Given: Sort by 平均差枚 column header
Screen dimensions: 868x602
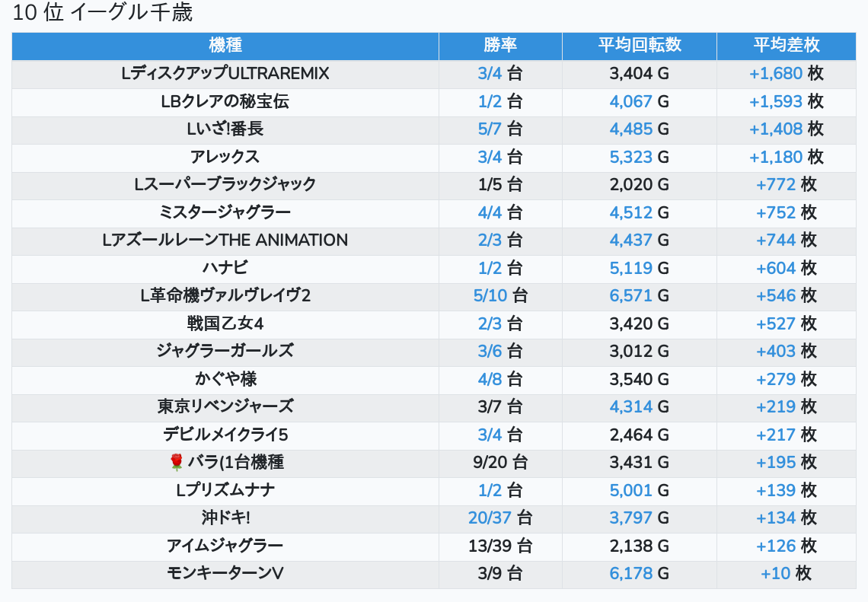Looking at the screenshot, I should point(786,45).
